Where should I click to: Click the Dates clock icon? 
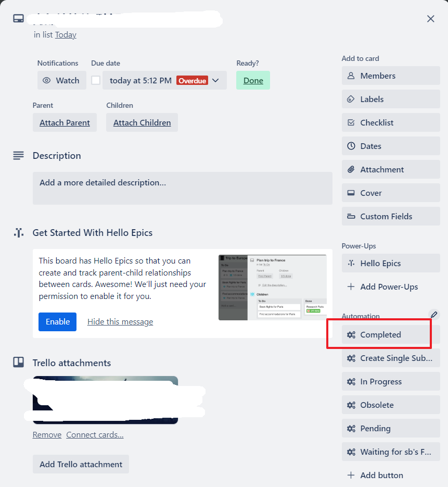point(351,146)
